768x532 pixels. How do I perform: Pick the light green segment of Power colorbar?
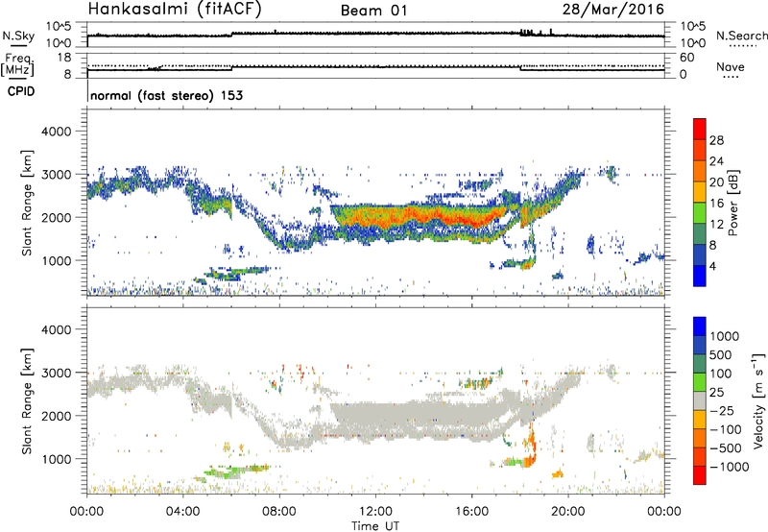click(700, 213)
